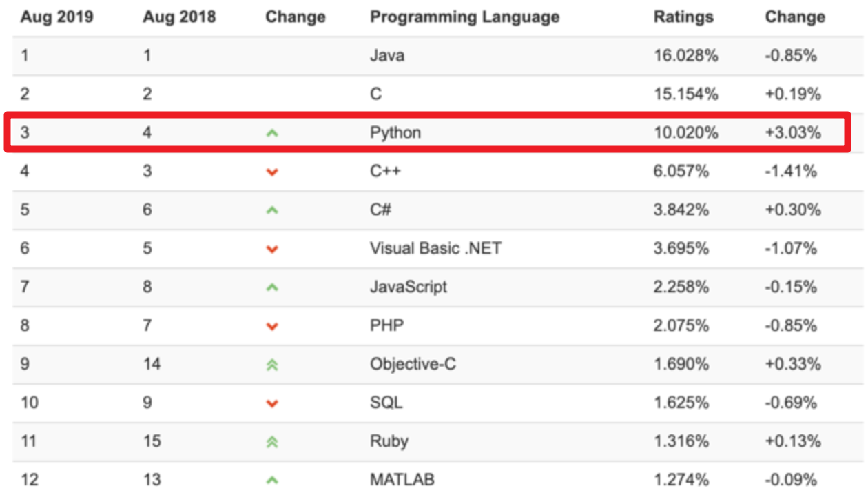Viewport: 868px width, 495px height.
Task: Click Python's 10.020% rating value
Action: 685,132
